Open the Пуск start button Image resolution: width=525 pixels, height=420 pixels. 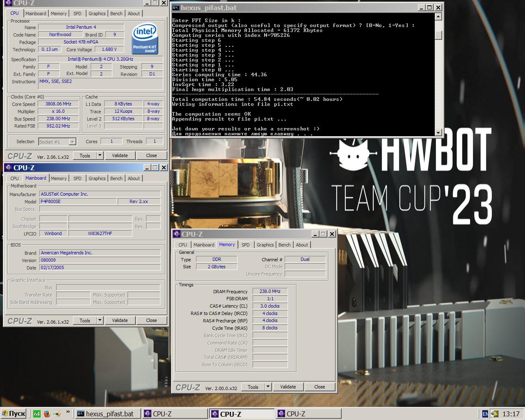click(x=14, y=413)
